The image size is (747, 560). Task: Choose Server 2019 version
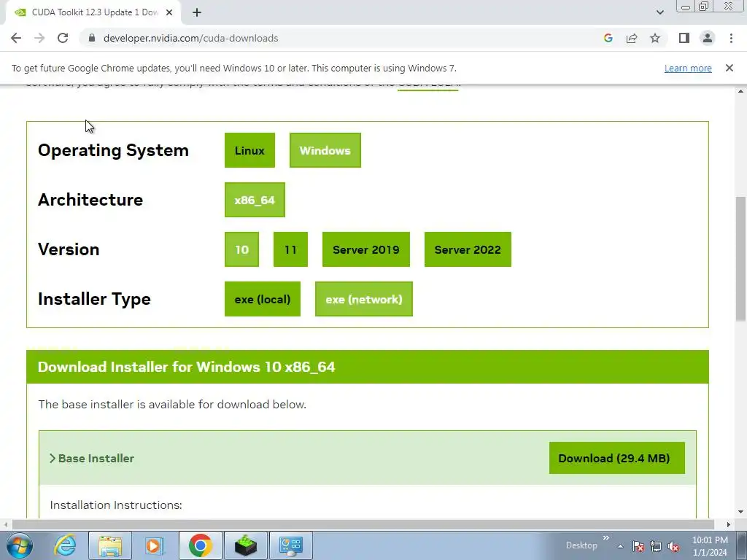point(366,249)
